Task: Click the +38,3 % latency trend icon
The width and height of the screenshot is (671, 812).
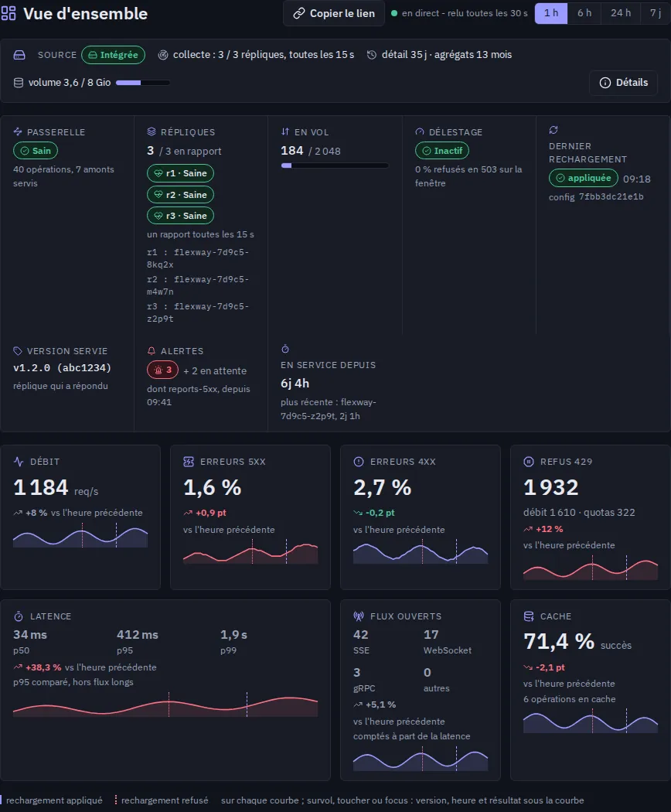Action: tap(18, 667)
